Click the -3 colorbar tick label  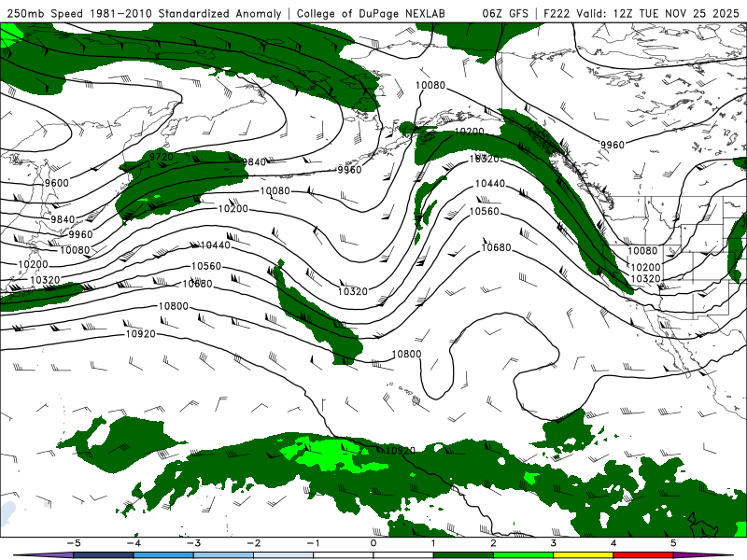pos(193,543)
